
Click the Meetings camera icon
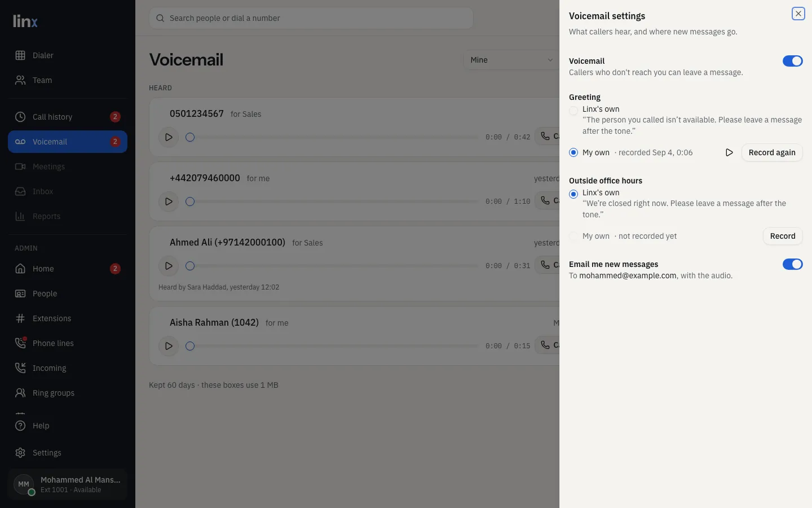[20, 167]
